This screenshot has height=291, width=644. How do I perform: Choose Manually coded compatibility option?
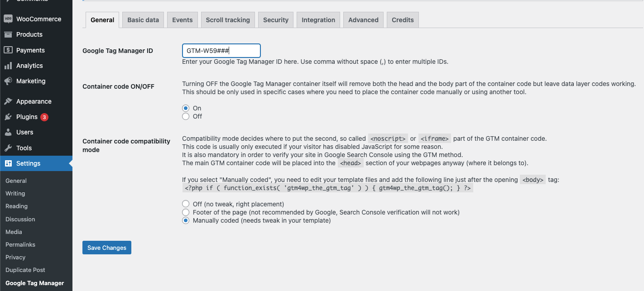tap(186, 220)
